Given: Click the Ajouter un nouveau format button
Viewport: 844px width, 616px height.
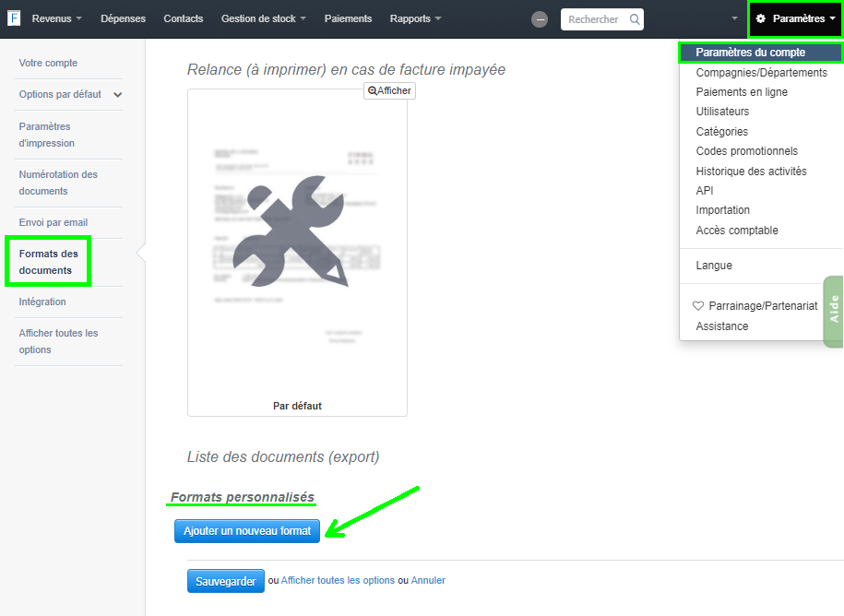Looking at the screenshot, I should pyautogui.click(x=246, y=531).
